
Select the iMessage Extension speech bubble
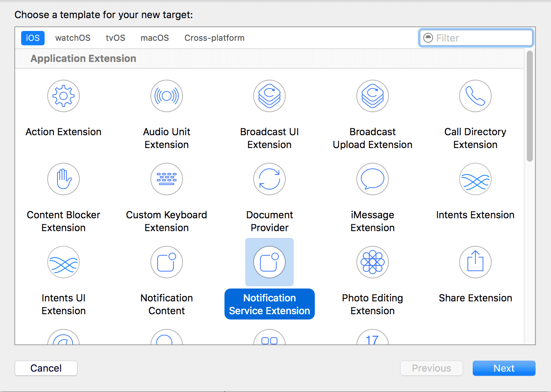pos(373,179)
